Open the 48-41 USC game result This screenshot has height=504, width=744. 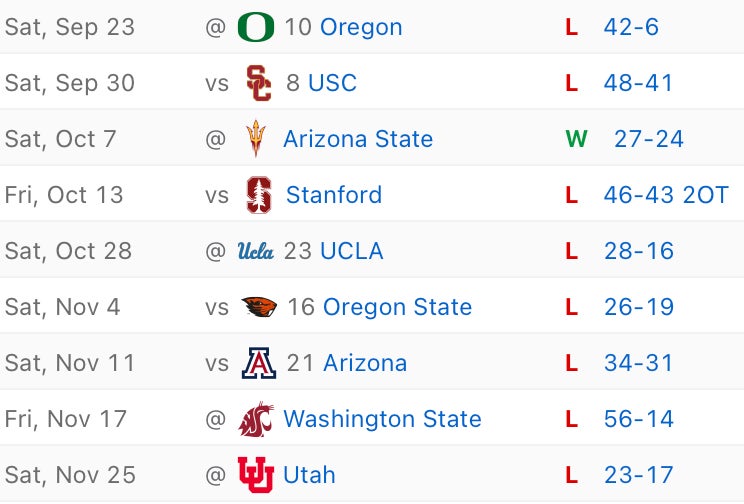pos(638,83)
